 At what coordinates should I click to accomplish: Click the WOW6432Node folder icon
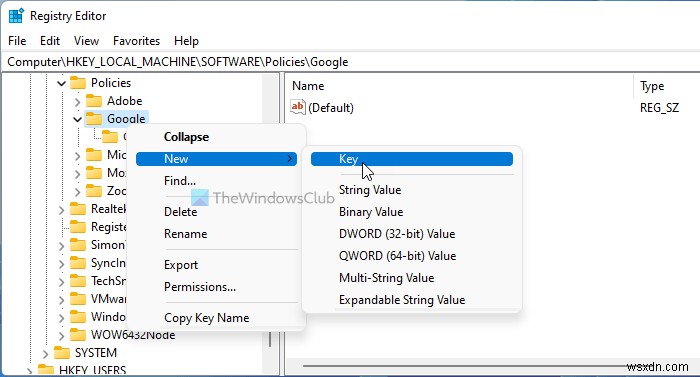click(x=78, y=335)
